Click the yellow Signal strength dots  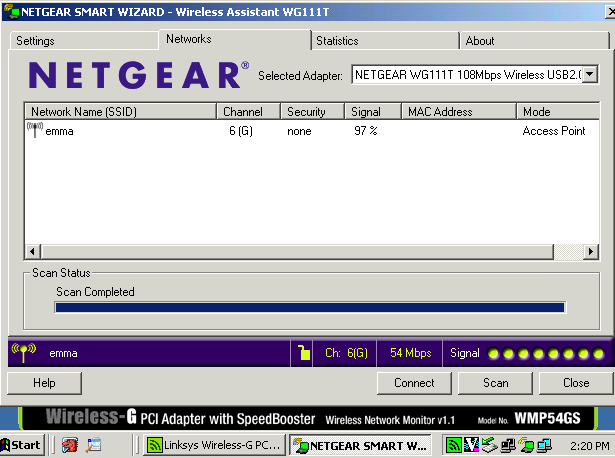(x=546, y=354)
